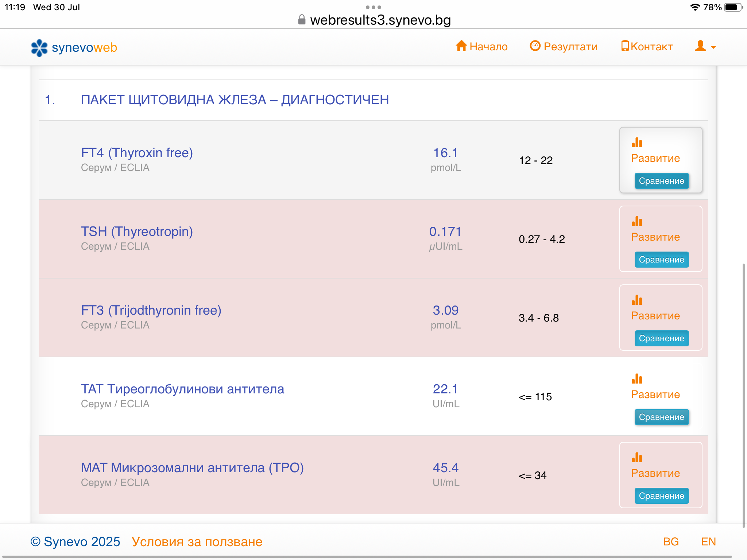Click bar chart icon for FT4 row
The height and width of the screenshot is (560, 747).
pos(637,143)
